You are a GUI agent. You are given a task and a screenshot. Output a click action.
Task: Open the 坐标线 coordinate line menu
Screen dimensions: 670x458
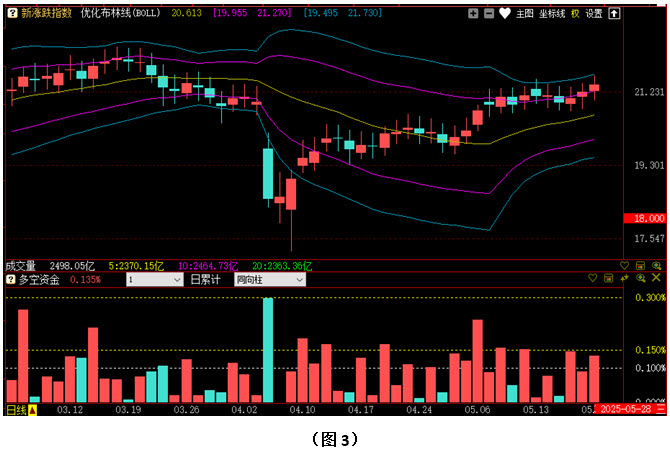click(x=552, y=14)
